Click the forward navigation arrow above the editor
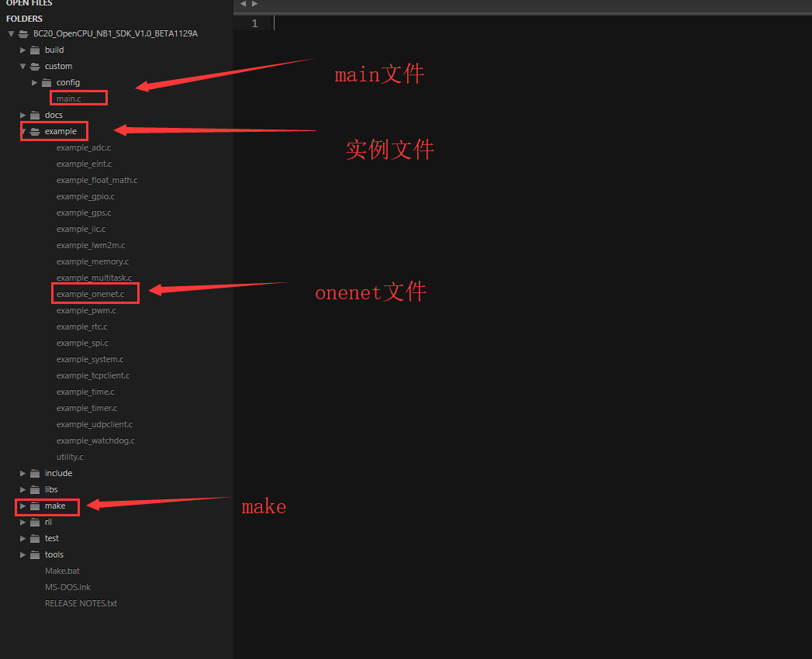The height and width of the screenshot is (659, 812). (x=254, y=4)
